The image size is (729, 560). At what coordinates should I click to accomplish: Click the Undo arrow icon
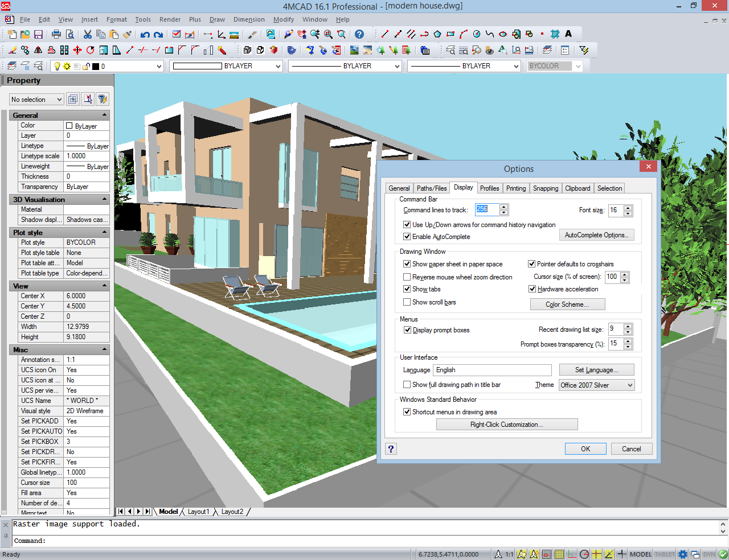[145, 35]
